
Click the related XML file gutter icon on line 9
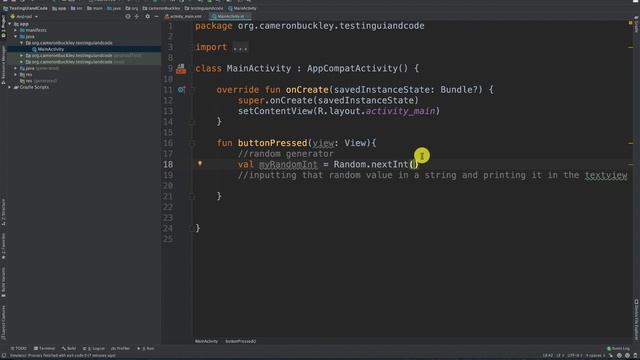pos(181,69)
